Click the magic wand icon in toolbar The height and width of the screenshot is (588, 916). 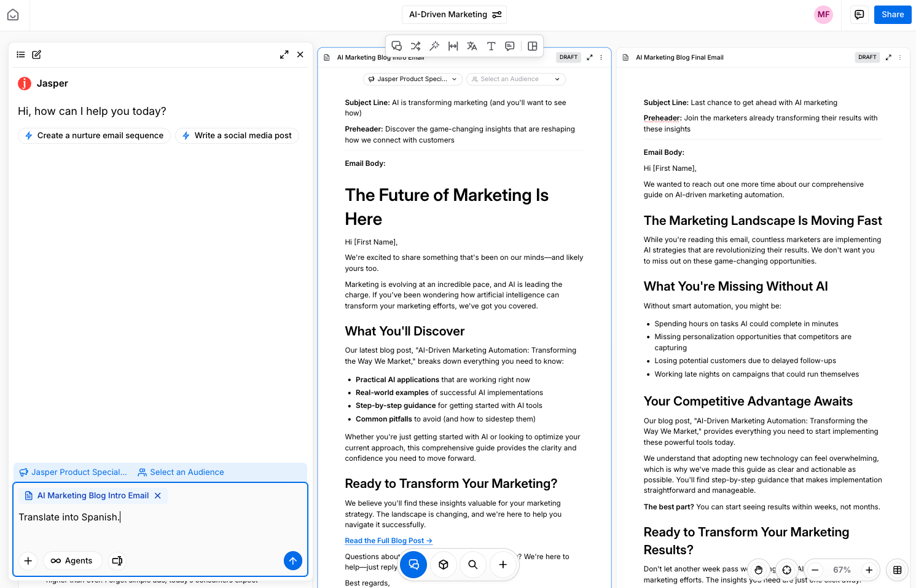tap(434, 46)
